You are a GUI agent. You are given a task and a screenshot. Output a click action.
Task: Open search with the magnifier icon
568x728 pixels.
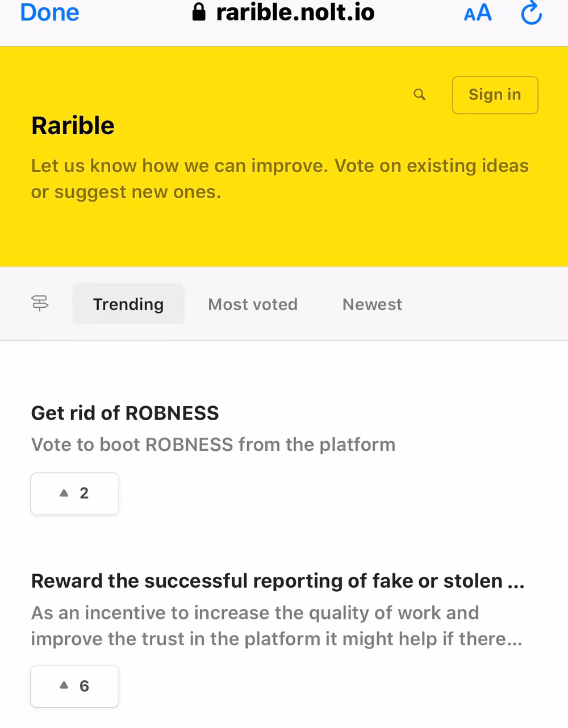click(x=420, y=95)
